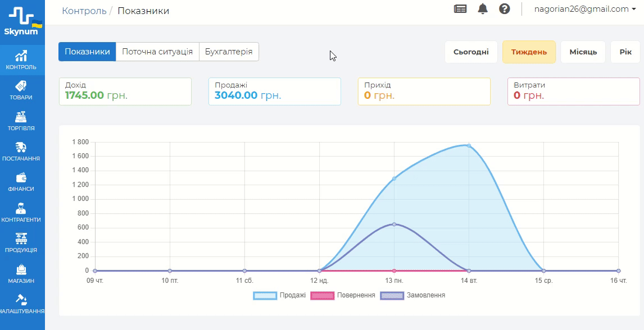Image resolution: width=644 pixels, height=330 pixels.
Task: Open the Contractors person icon
Action: tap(22, 208)
